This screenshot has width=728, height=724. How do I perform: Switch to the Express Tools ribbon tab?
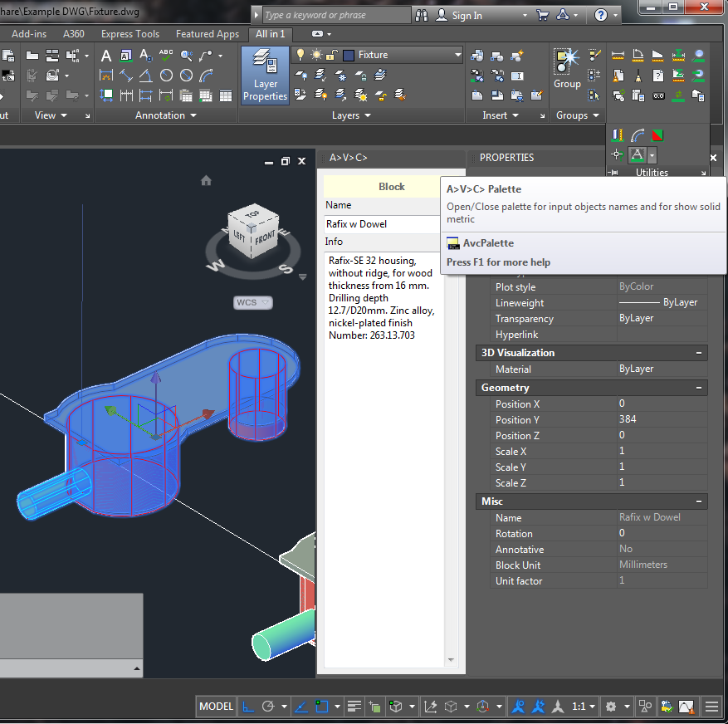[130, 34]
